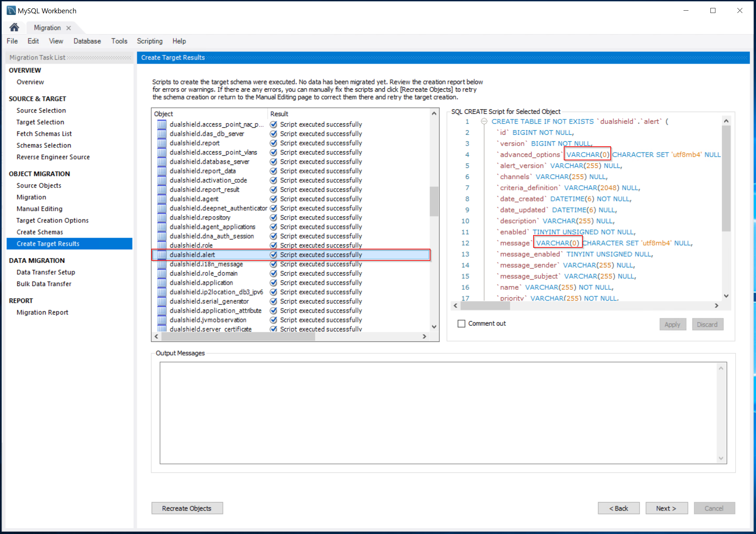Click table icon next to dualshield.report
This screenshot has width=756, height=534.
click(x=162, y=143)
